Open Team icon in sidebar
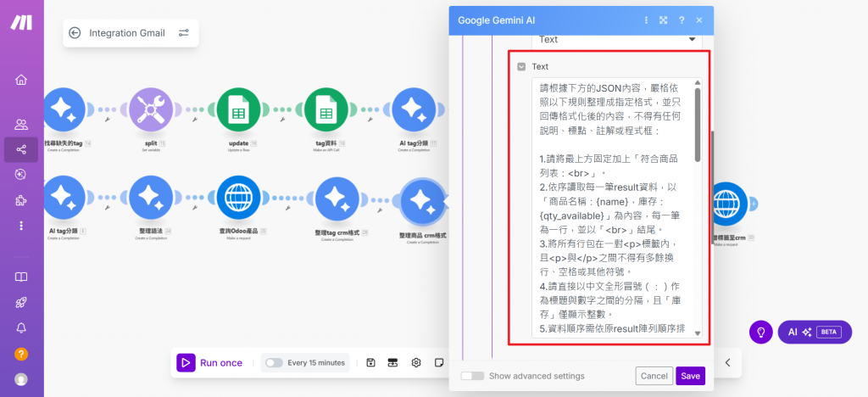 pos(21,124)
